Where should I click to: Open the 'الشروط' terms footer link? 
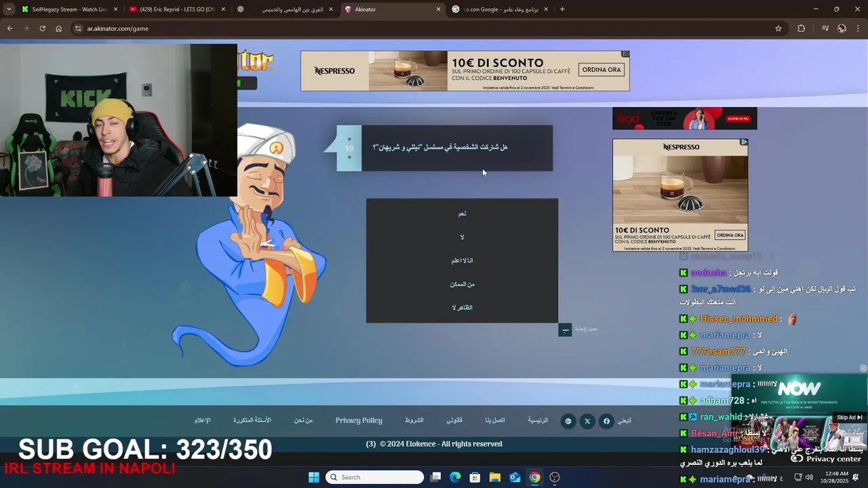(x=414, y=420)
